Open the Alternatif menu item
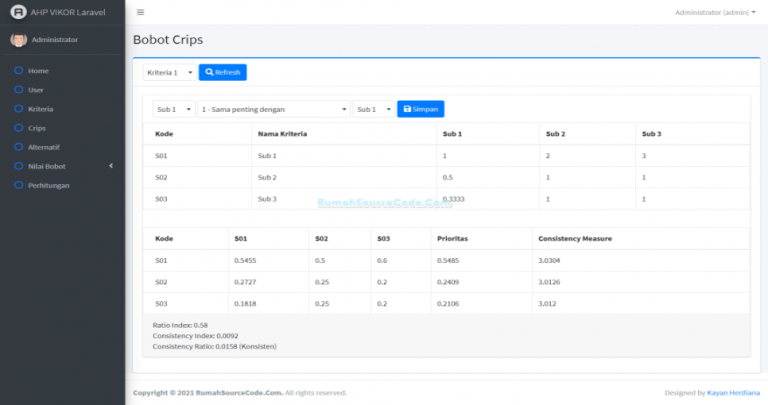768x405 pixels. pyautogui.click(x=44, y=147)
